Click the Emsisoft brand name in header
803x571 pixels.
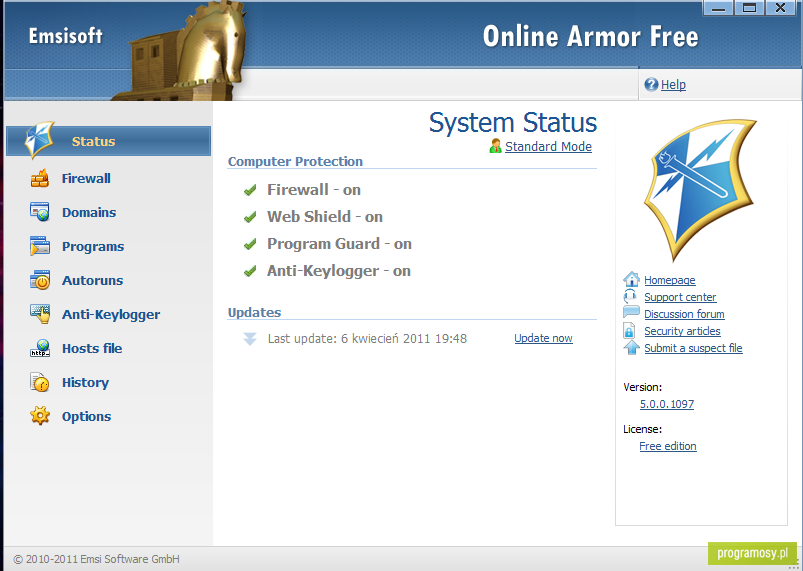66,36
